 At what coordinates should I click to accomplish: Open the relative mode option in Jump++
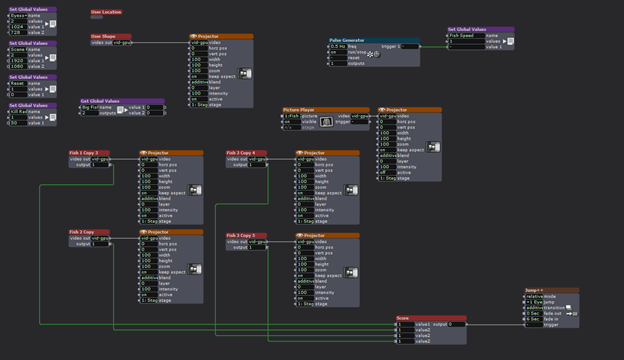click(534, 296)
